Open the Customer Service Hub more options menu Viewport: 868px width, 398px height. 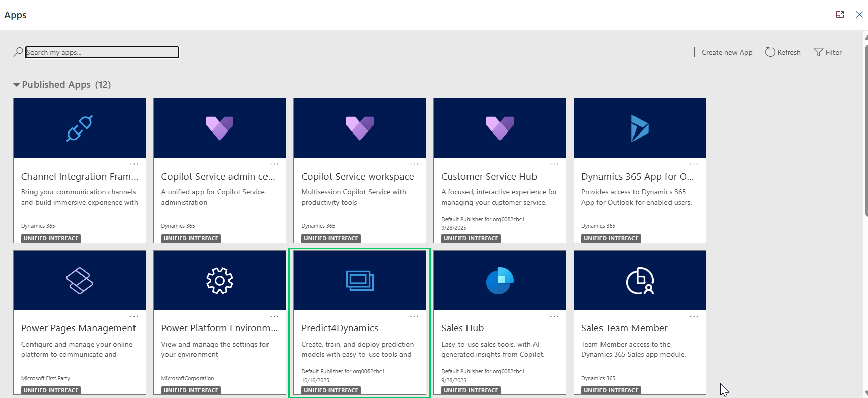click(x=554, y=164)
